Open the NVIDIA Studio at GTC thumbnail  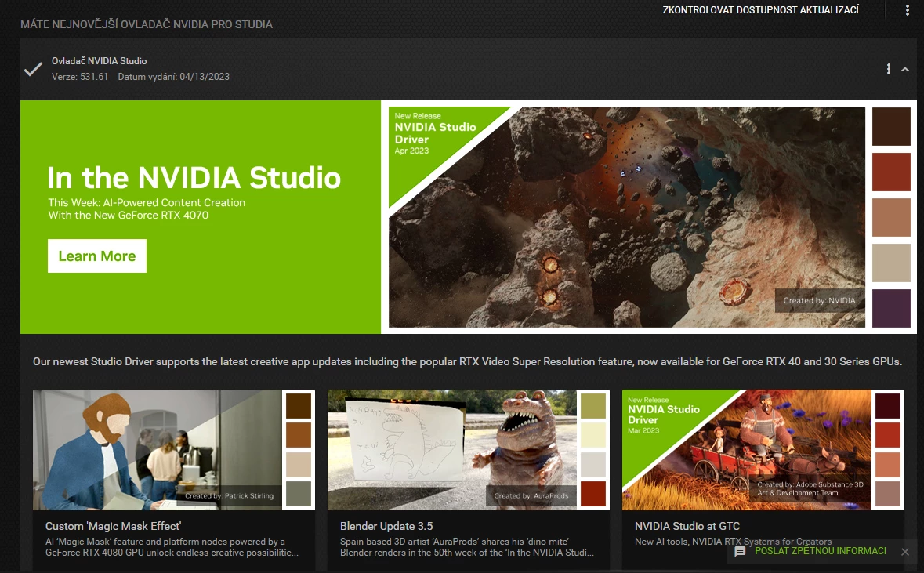(x=747, y=450)
